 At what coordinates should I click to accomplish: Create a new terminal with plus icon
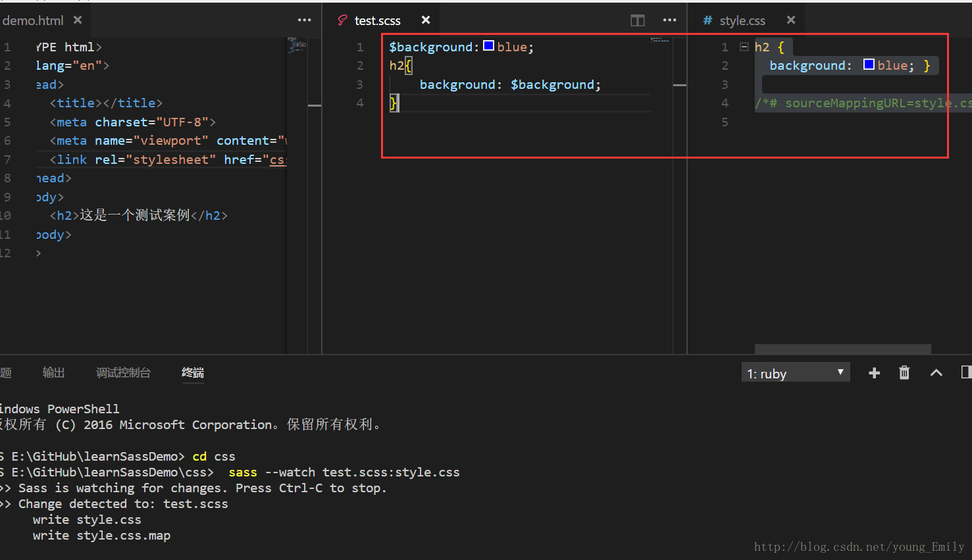pos(874,373)
